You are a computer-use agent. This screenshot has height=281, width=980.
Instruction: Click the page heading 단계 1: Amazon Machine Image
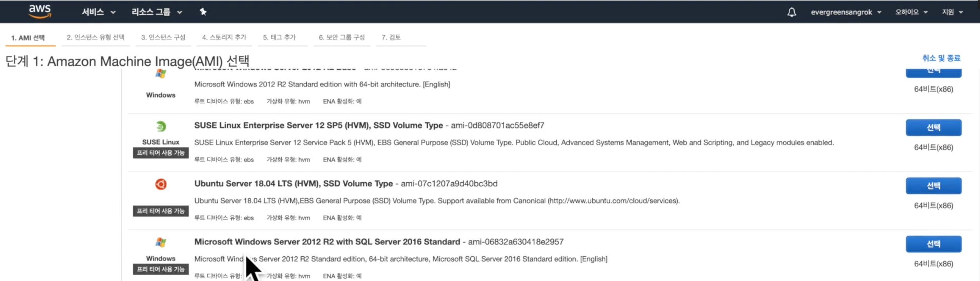coord(127,61)
